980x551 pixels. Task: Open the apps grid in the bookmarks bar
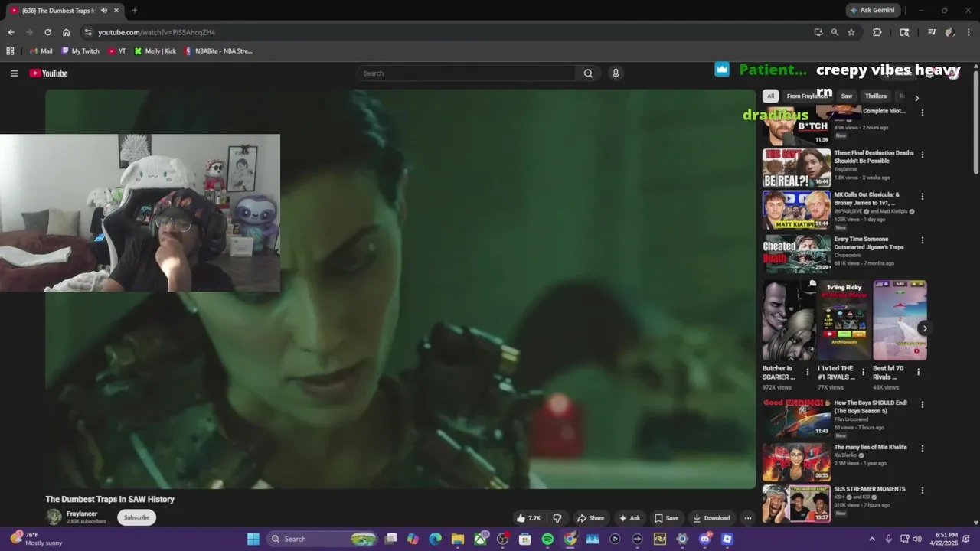pos(10,51)
